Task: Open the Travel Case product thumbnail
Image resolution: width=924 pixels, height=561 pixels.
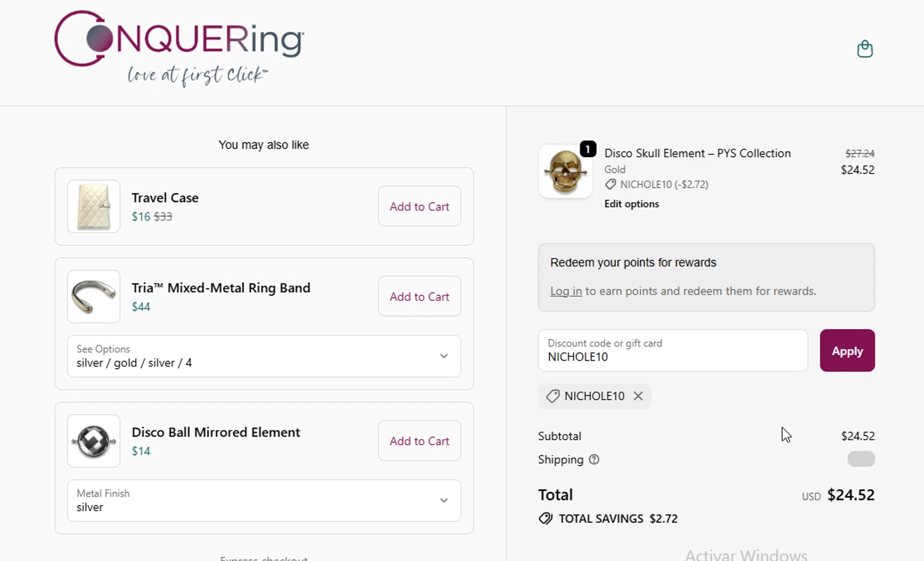Action: [x=94, y=207]
